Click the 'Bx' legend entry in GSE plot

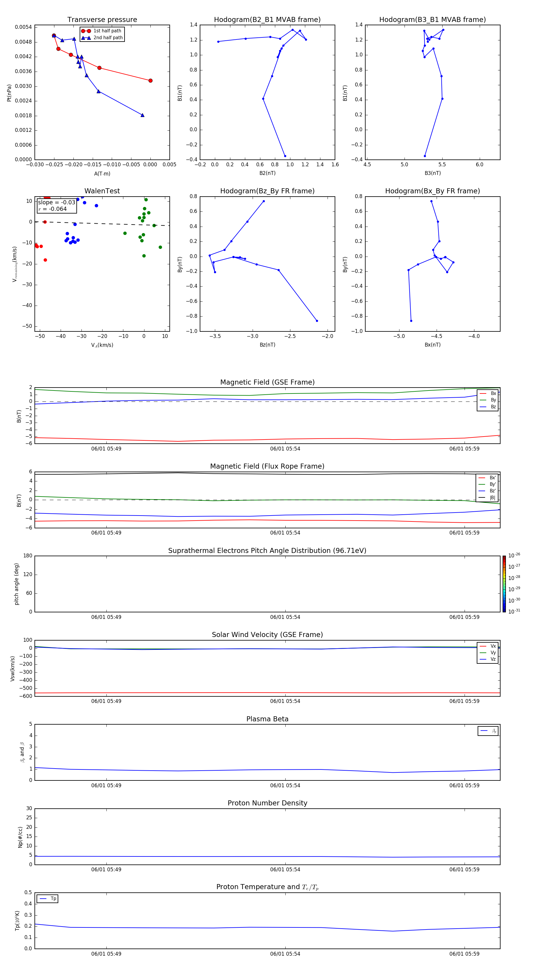click(x=488, y=393)
